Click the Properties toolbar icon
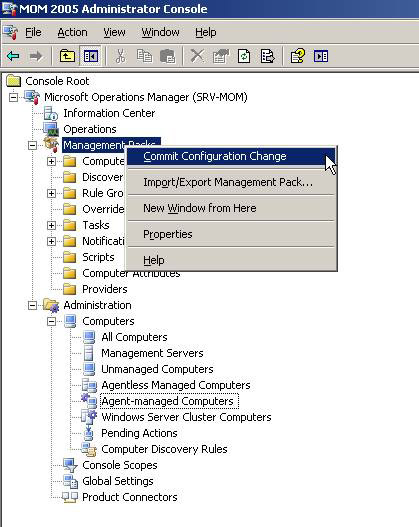The image size is (419, 527). (x=221, y=56)
